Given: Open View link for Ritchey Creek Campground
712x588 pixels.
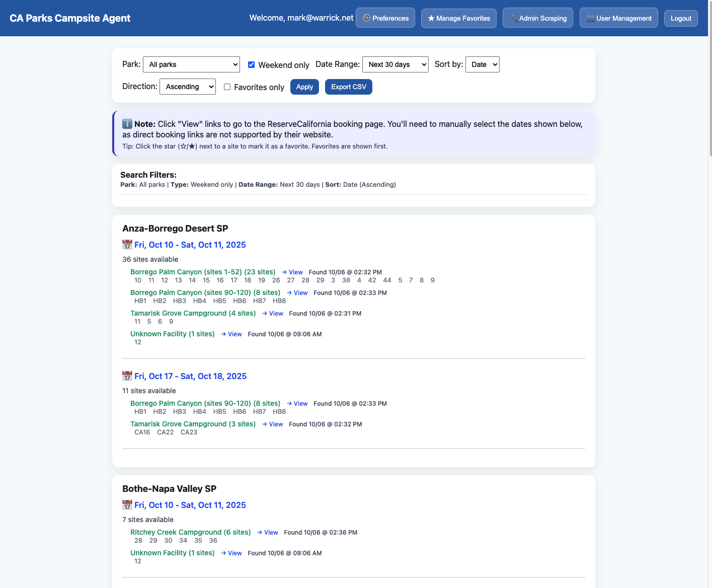Looking at the screenshot, I should (x=268, y=532).
